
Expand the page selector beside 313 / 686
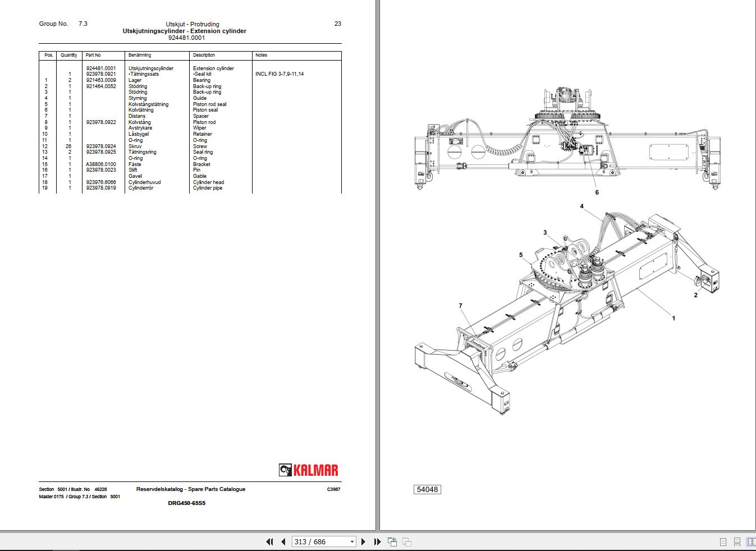352,542
